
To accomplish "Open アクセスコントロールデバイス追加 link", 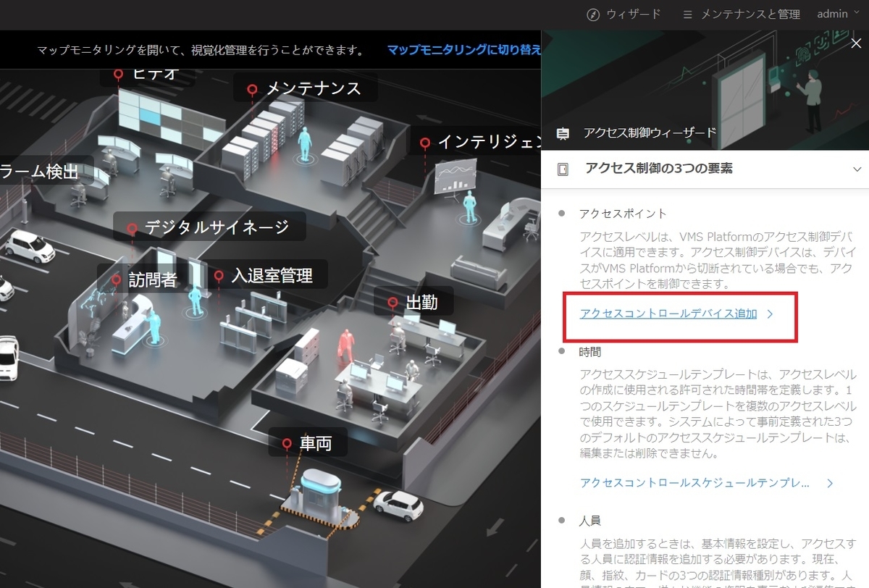I will click(668, 314).
